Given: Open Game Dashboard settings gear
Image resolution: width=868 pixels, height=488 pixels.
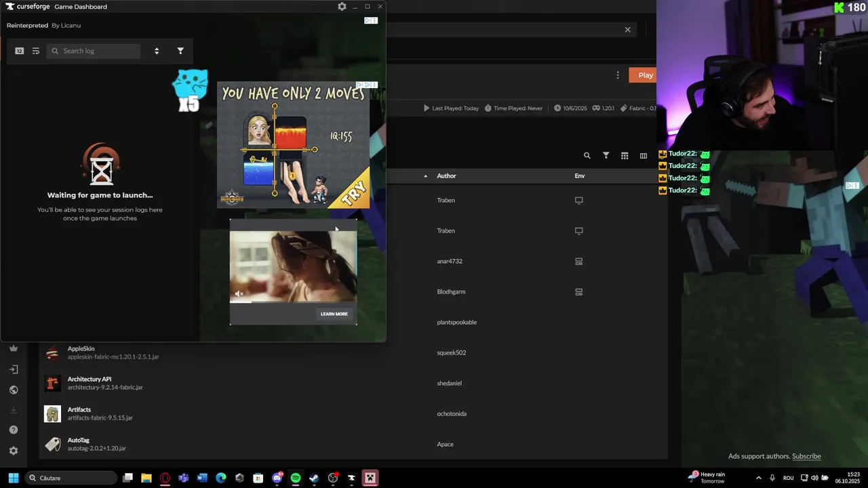Looking at the screenshot, I should click(342, 7).
